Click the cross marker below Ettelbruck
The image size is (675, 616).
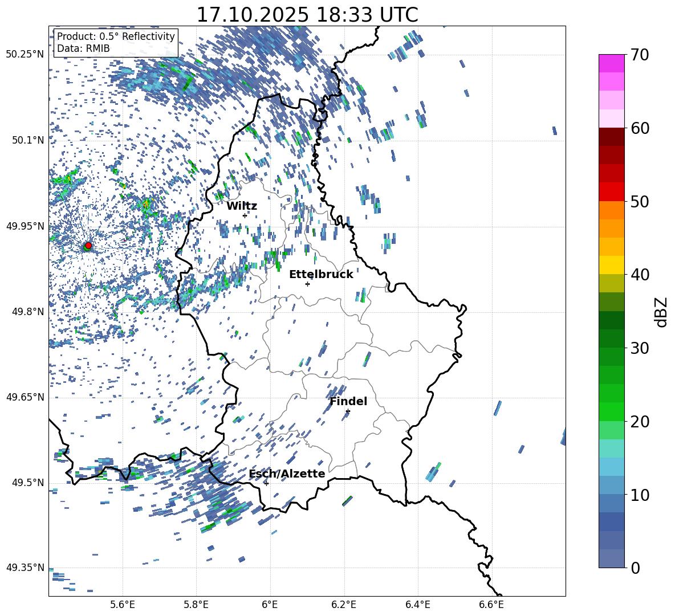pos(307,284)
